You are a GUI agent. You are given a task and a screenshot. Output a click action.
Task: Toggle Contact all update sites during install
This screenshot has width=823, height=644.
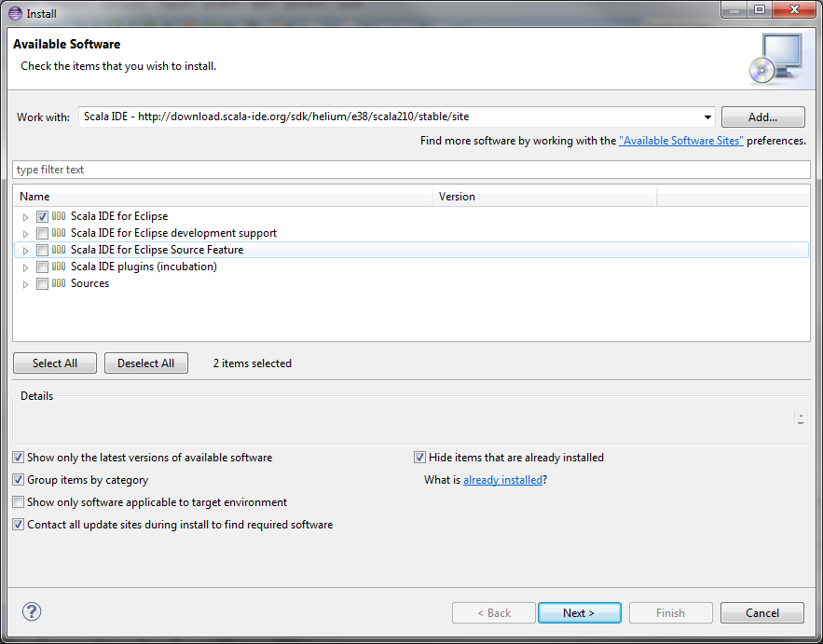[19, 525]
